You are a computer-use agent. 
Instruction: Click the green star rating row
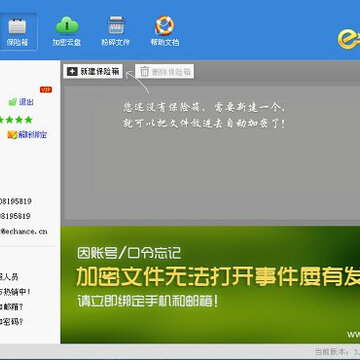(16, 119)
